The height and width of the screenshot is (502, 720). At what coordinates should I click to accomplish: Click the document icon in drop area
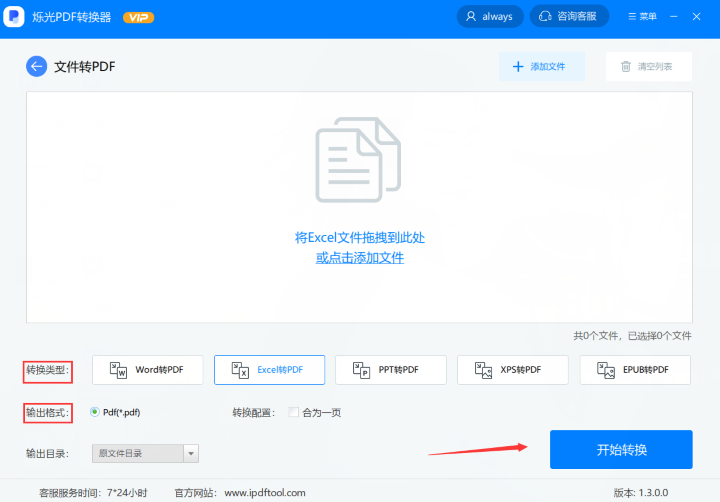359,163
